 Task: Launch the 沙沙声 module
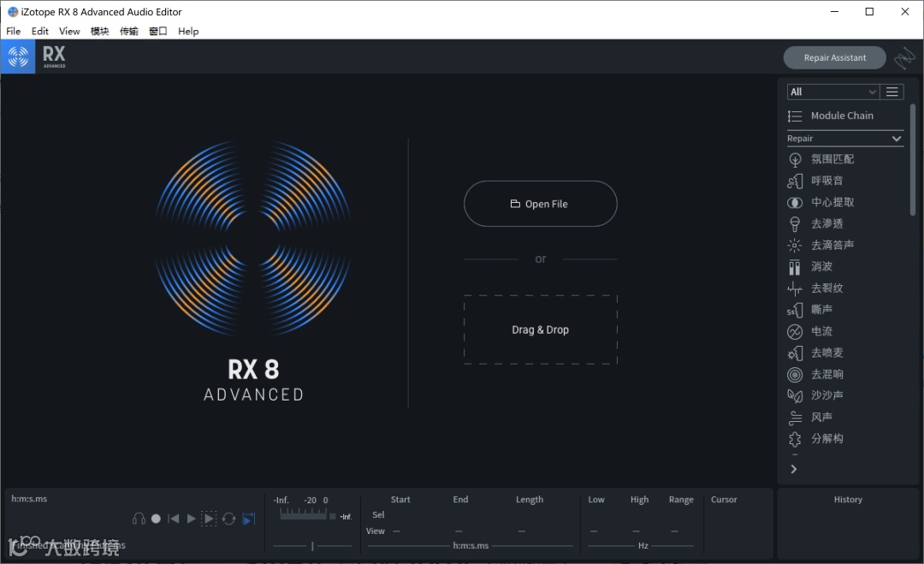pyautogui.click(x=815, y=395)
